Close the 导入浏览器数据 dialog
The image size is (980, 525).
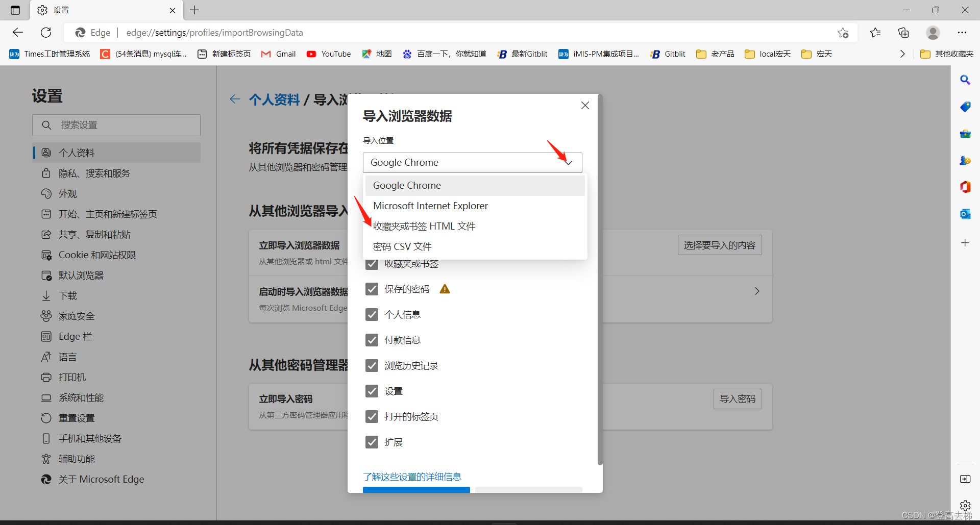tap(585, 106)
